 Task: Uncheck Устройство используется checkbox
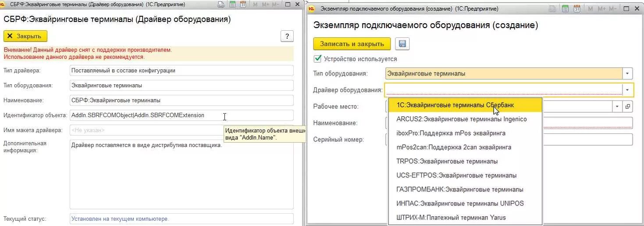[317, 58]
